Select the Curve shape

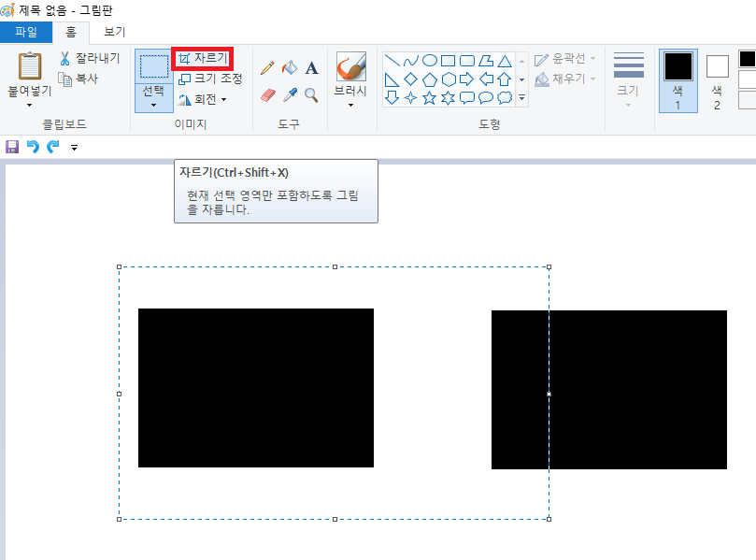tap(411, 61)
